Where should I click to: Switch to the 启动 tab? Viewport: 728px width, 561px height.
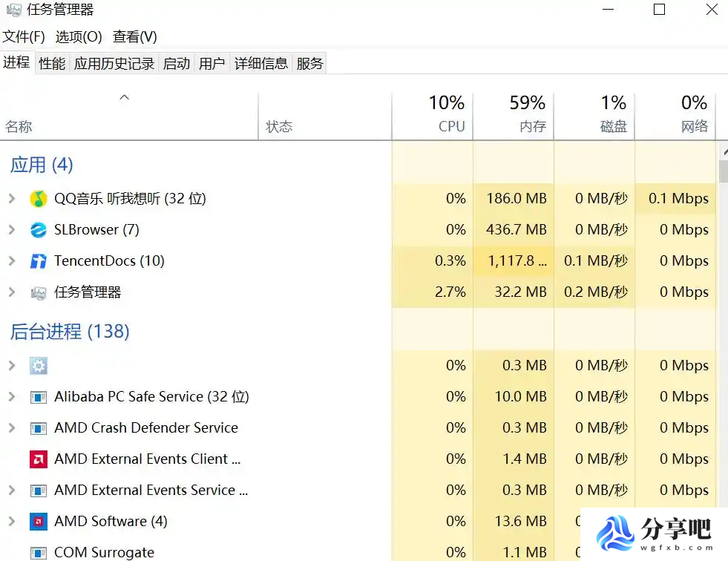coord(177,63)
